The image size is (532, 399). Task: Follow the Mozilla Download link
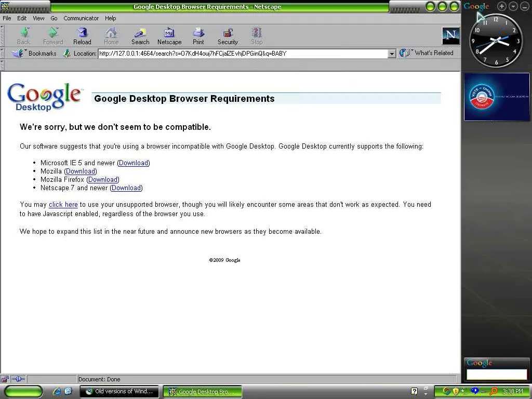click(x=81, y=171)
